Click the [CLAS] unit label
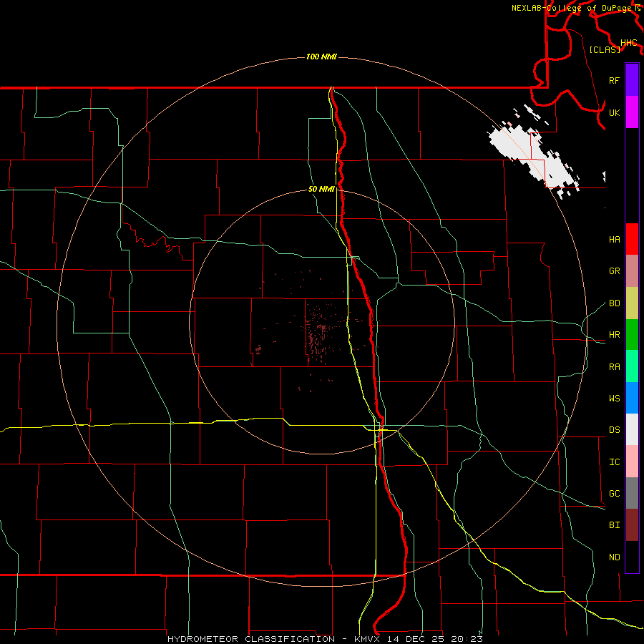644x644 pixels. pyautogui.click(x=605, y=49)
